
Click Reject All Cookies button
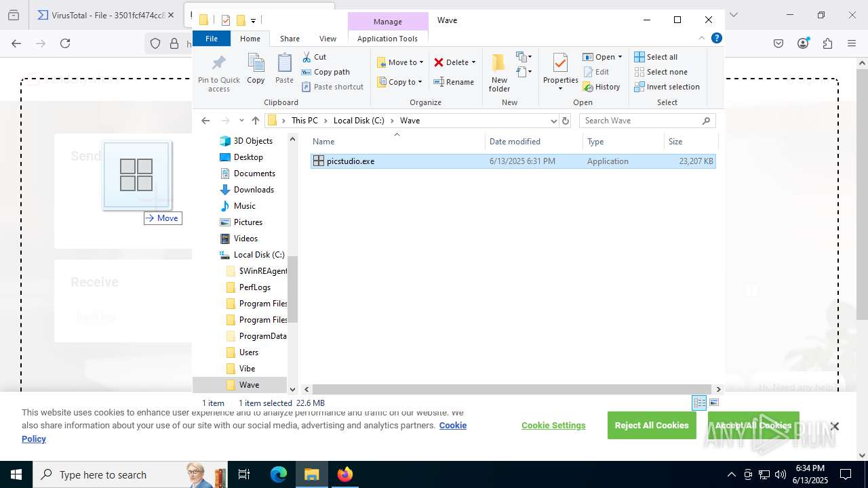point(652,426)
